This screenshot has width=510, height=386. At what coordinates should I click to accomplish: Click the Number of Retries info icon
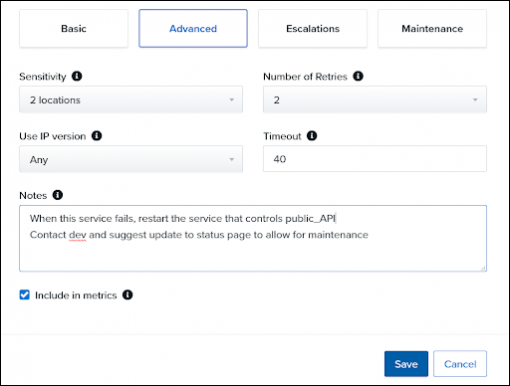358,76
